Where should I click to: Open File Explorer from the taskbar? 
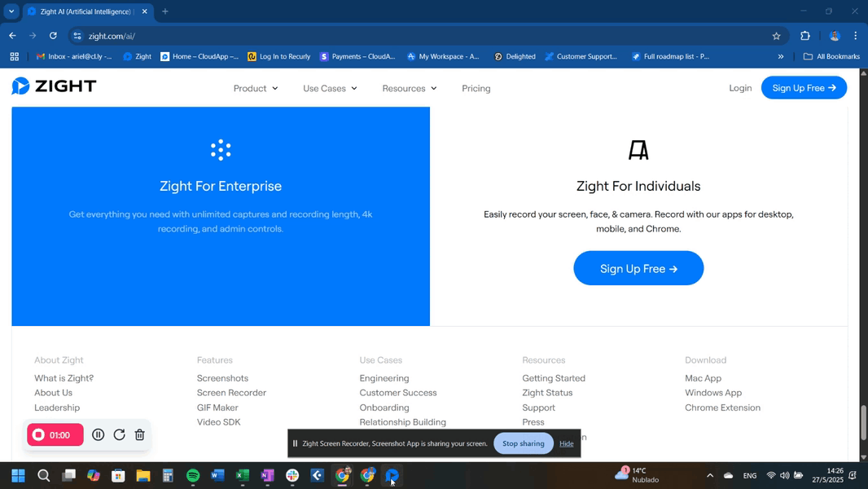pyautogui.click(x=143, y=475)
